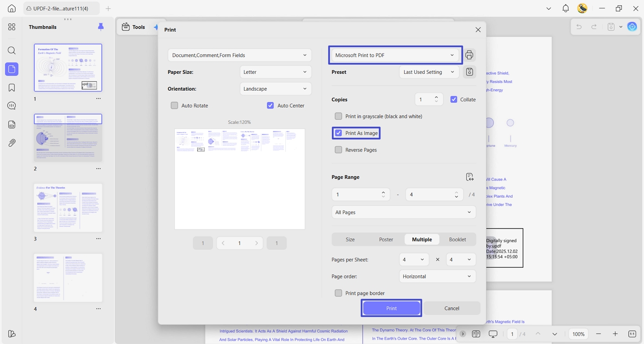Zoom out with the minus icon
The height and width of the screenshot is (344, 644).
click(x=598, y=334)
